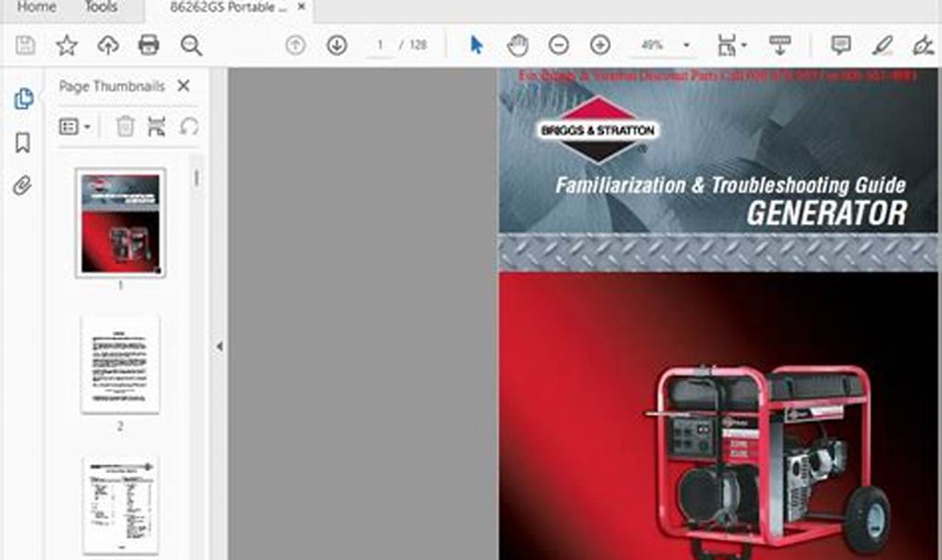
Task: Star the document as a favorite
Action: point(66,45)
